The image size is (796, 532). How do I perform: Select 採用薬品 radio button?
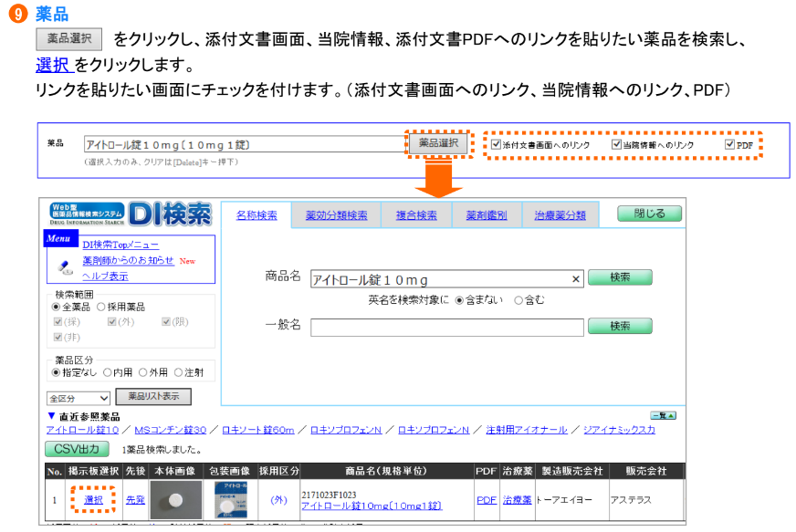point(101,308)
